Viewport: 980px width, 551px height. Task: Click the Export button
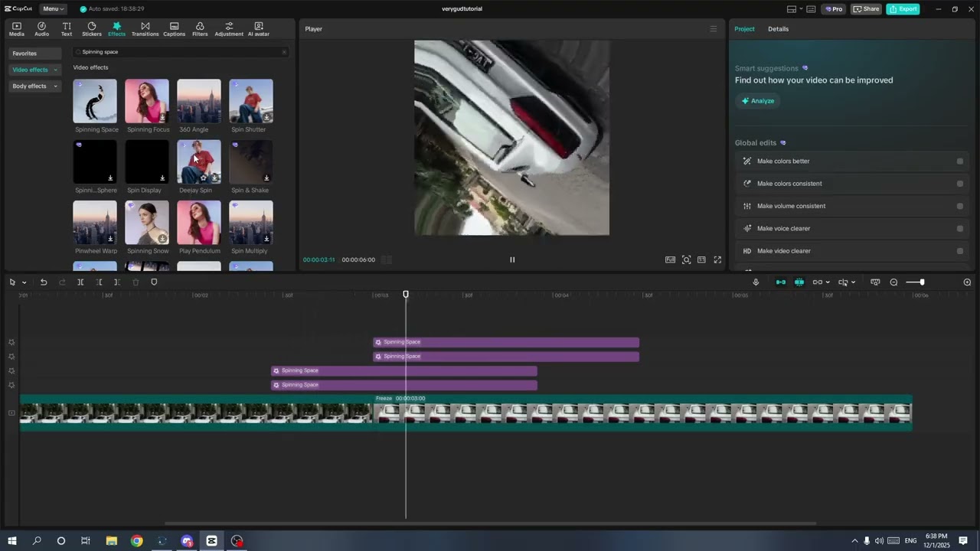[x=903, y=9]
